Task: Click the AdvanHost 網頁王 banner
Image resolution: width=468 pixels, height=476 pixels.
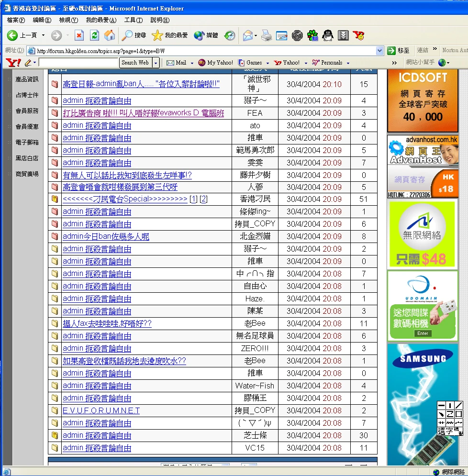Action: tap(423, 166)
